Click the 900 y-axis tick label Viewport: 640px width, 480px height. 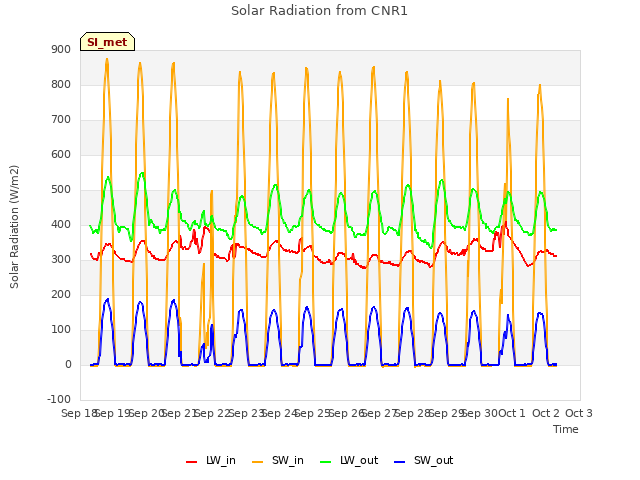point(61,49)
